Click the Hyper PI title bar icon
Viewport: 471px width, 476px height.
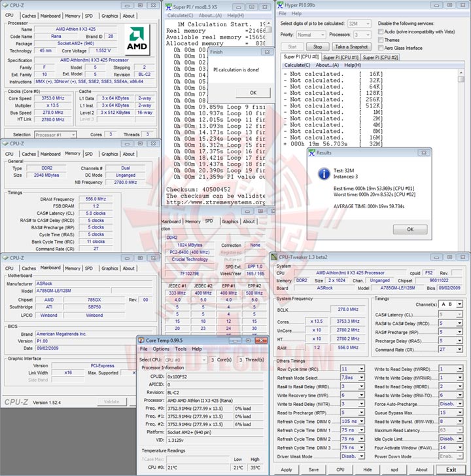pos(280,5)
